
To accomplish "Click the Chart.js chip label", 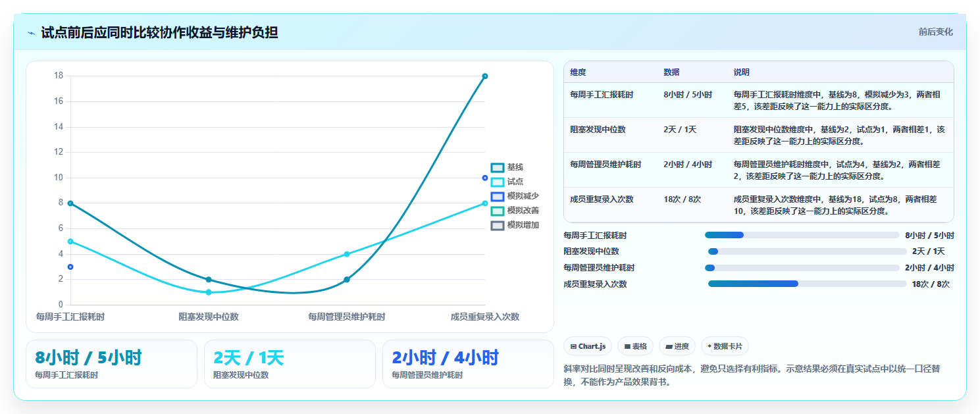I will click(592, 346).
